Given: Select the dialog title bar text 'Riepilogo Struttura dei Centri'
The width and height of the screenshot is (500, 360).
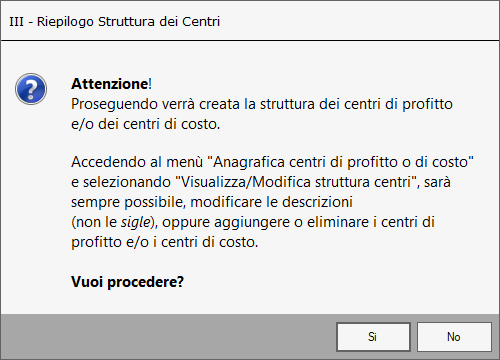Looking at the screenshot, I should pos(128,22).
